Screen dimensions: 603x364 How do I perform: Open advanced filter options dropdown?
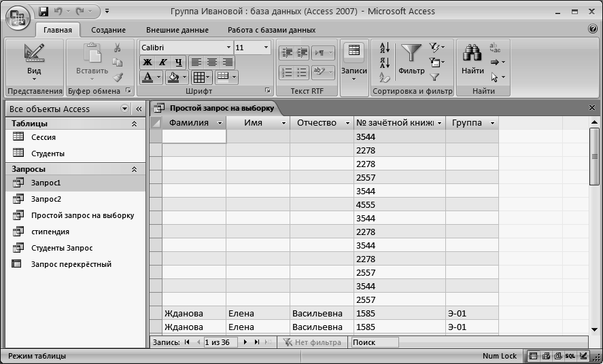pyautogui.click(x=436, y=62)
